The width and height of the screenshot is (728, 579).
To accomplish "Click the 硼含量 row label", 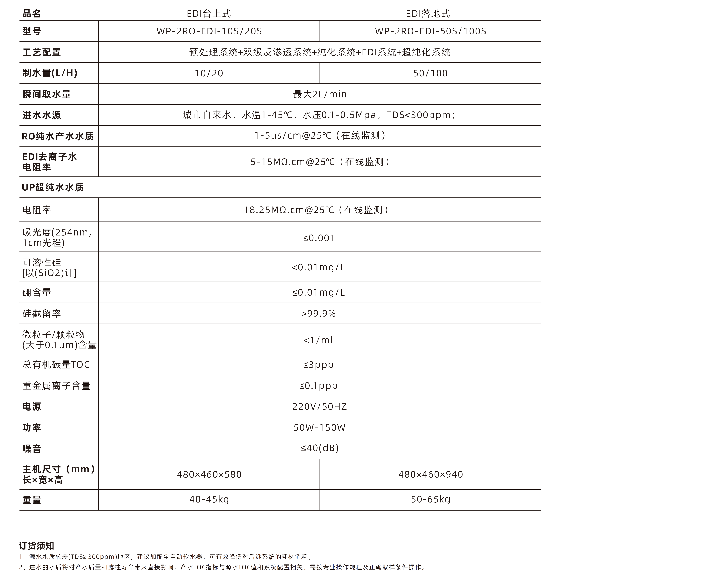I will coord(37,293).
